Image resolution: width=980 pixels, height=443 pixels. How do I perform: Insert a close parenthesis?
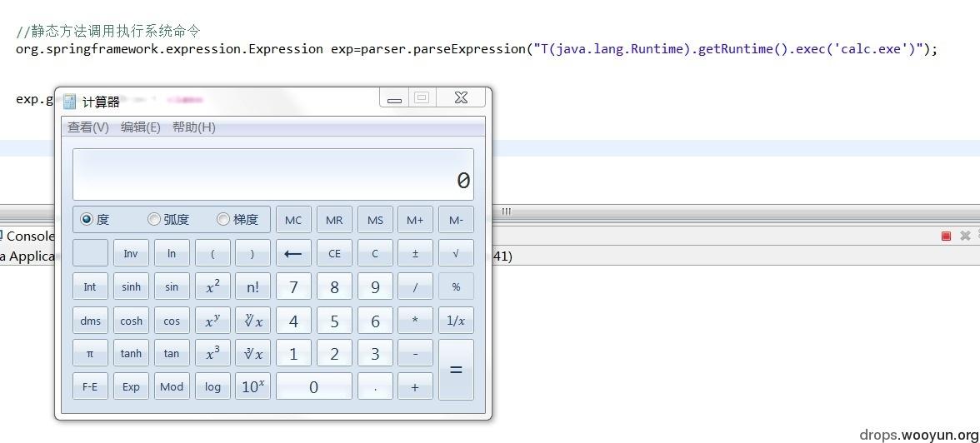pyautogui.click(x=252, y=253)
